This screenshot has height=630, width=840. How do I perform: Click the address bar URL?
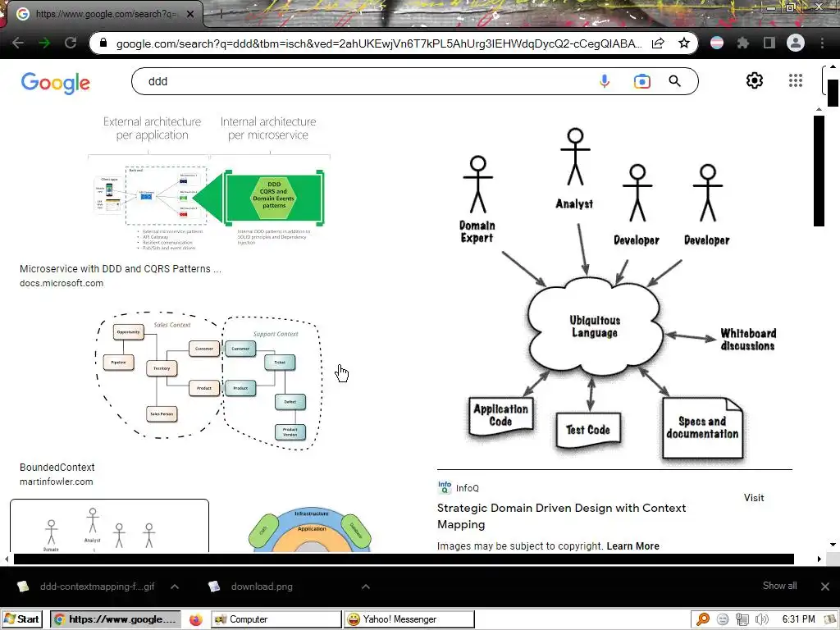(378, 43)
